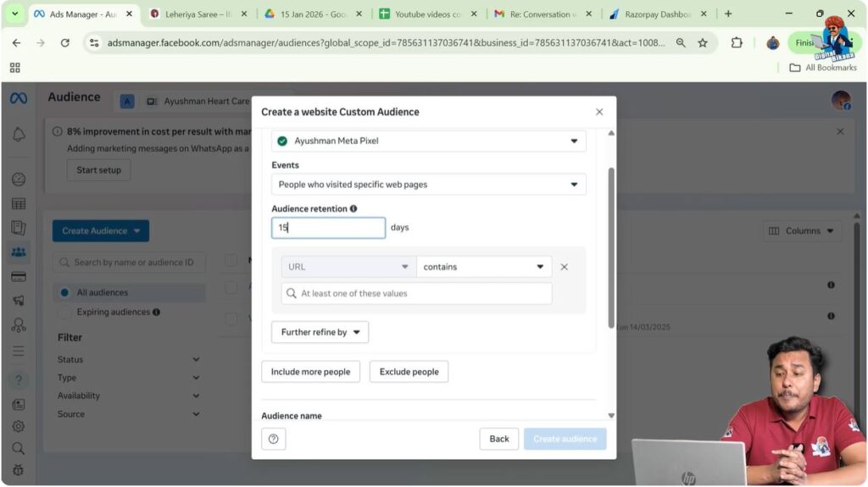The height and width of the screenshot is (487, 868).
Task: Click the Expiring audiences info icon
Action: point(156,313)
